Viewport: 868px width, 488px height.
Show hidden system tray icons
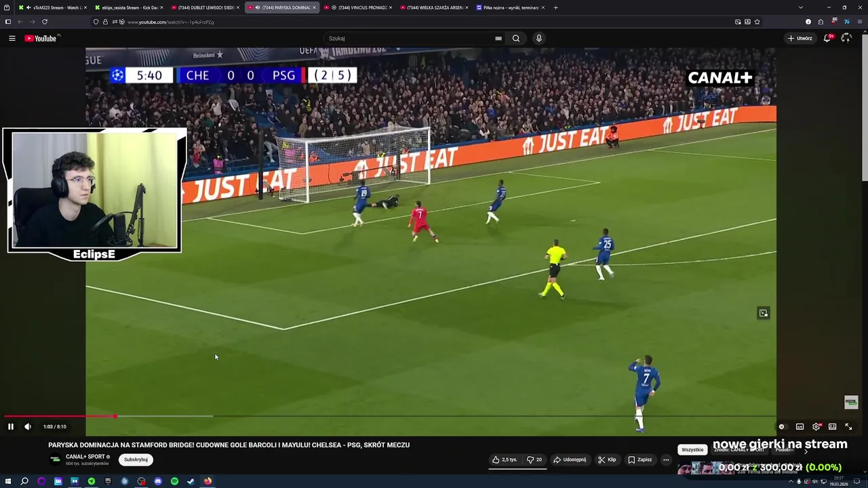(791, 481)
